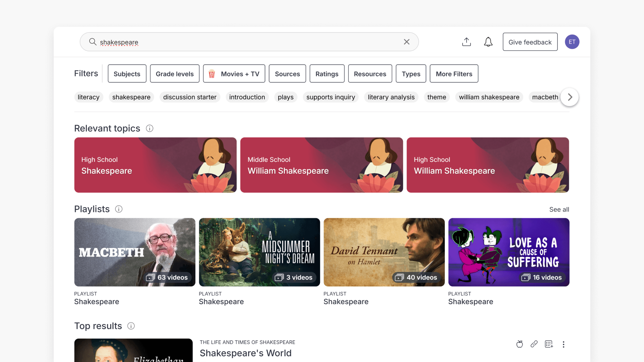Click Playlists info icon
This screenshot has height=362, width=644.
click(x=119, y=209)
